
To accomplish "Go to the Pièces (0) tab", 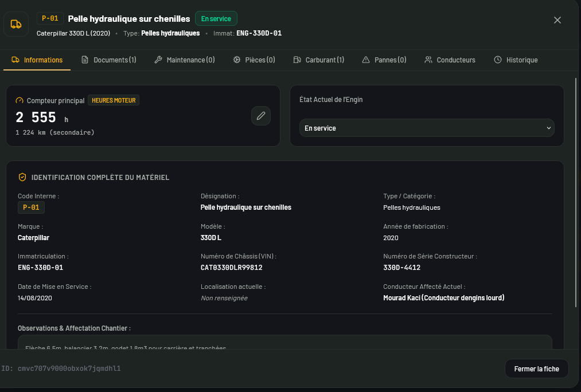I will tap(254, 60).
